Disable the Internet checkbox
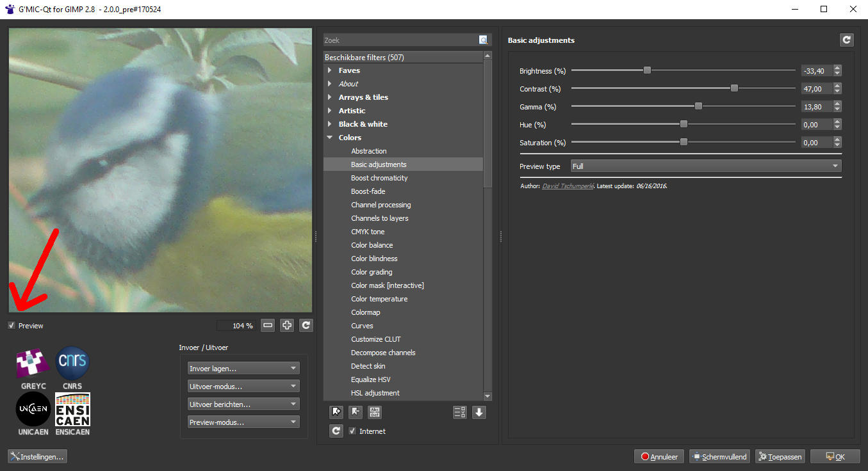The width and height of the screenshot is (868, 471). [x=352, y=431]
